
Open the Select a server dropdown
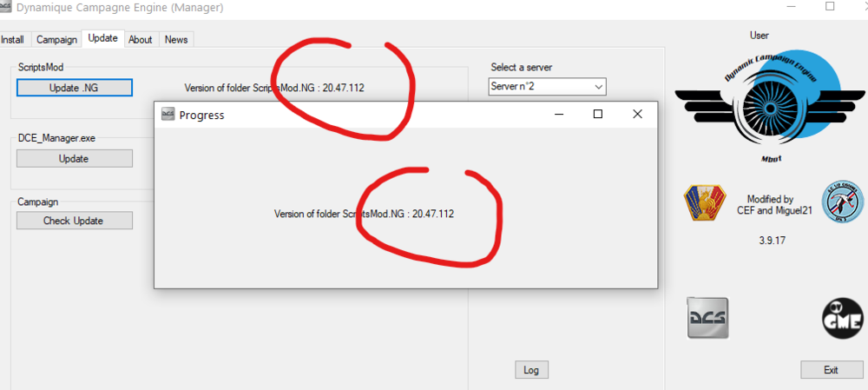548,87
